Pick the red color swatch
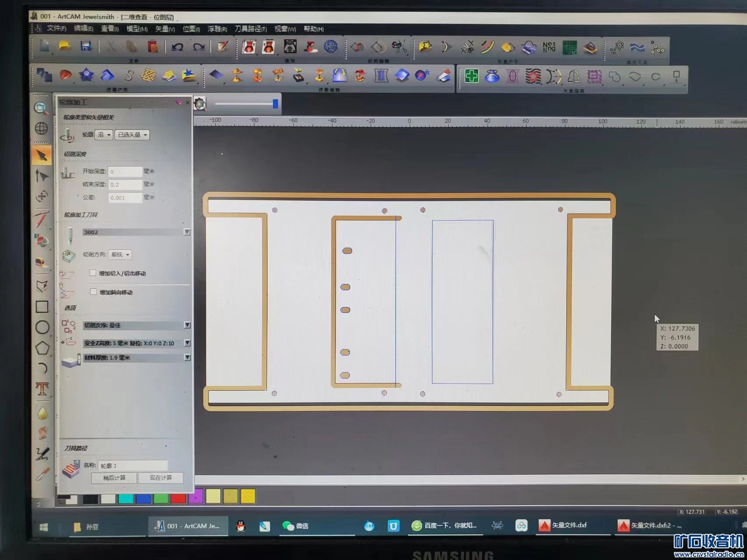This screenshot has height=560, width=747. tap(178, 497)
